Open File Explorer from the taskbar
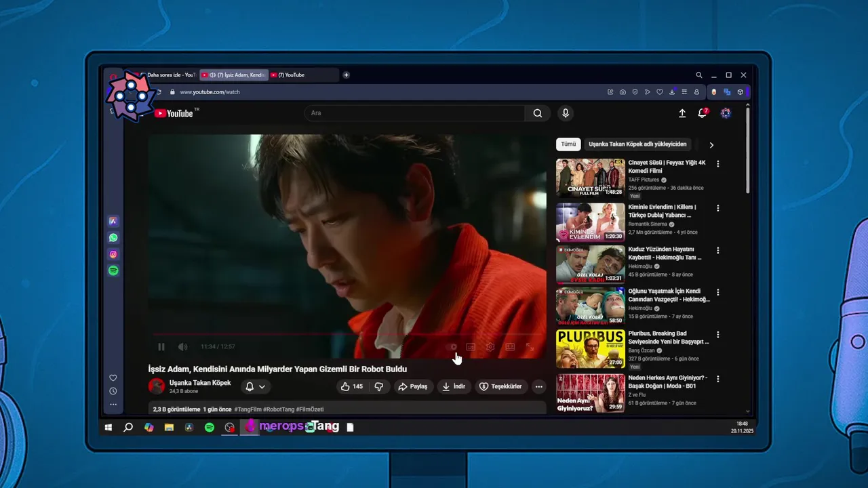 (x=169, y=428)
